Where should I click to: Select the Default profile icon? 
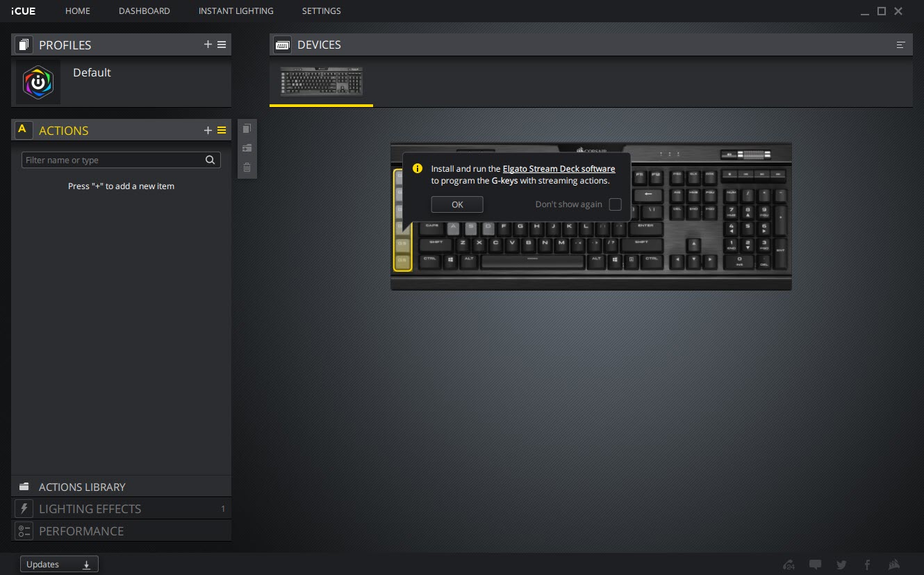tap(38, 82)
